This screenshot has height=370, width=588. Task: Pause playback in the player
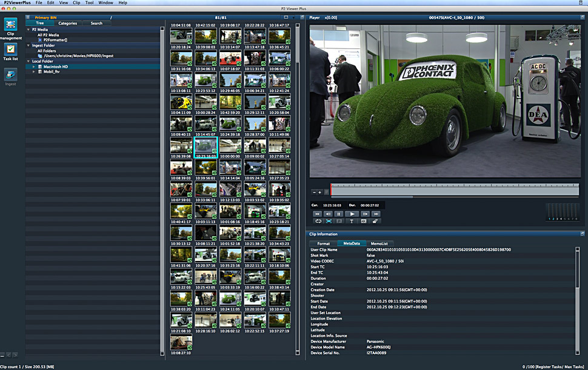click(x=340, y=214)
